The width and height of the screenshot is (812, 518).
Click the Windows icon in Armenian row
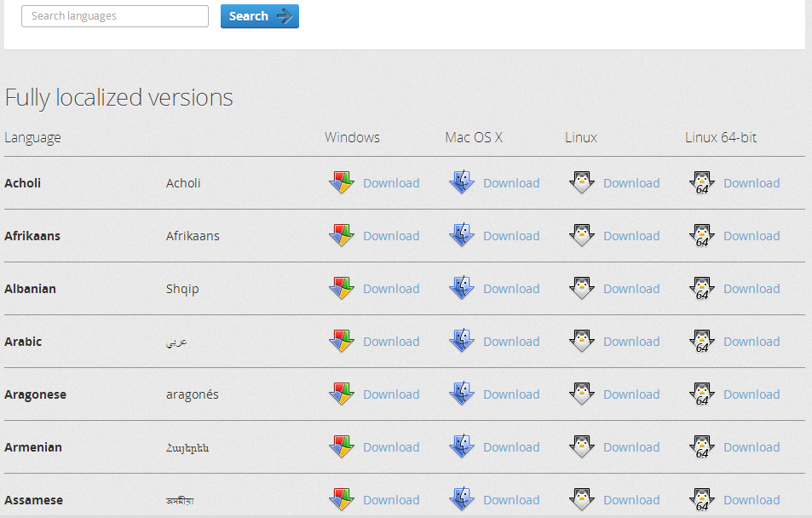point(342,446)
